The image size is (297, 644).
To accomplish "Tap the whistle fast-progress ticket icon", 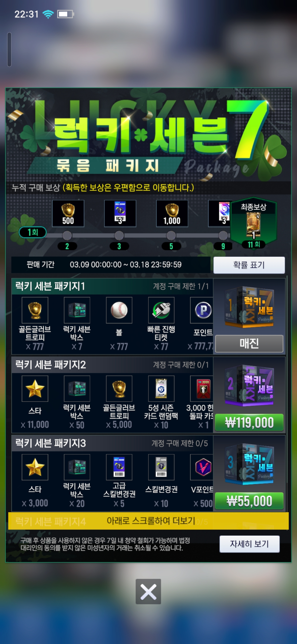I will 161,310.
